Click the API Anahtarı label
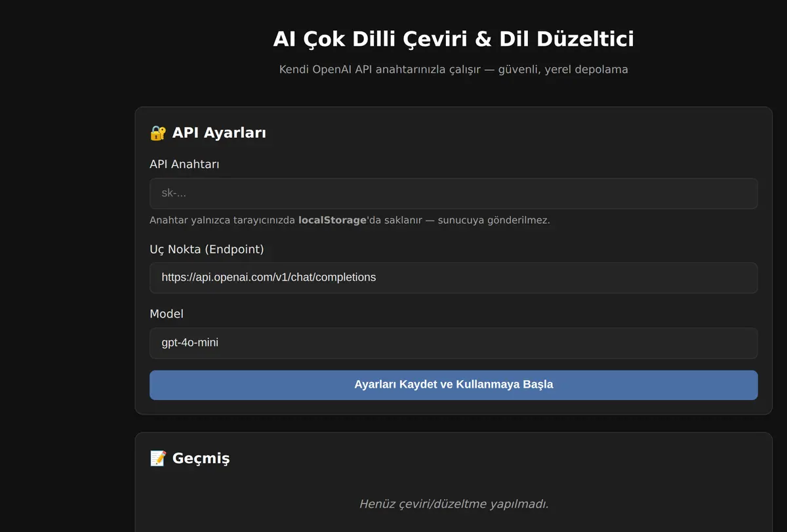The height and width of the screenshot is (532, 787). (x=184, y=164)
